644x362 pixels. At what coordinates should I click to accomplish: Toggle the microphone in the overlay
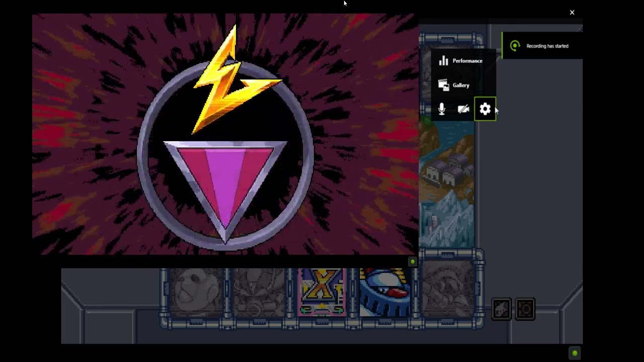(x=442, y=109)
